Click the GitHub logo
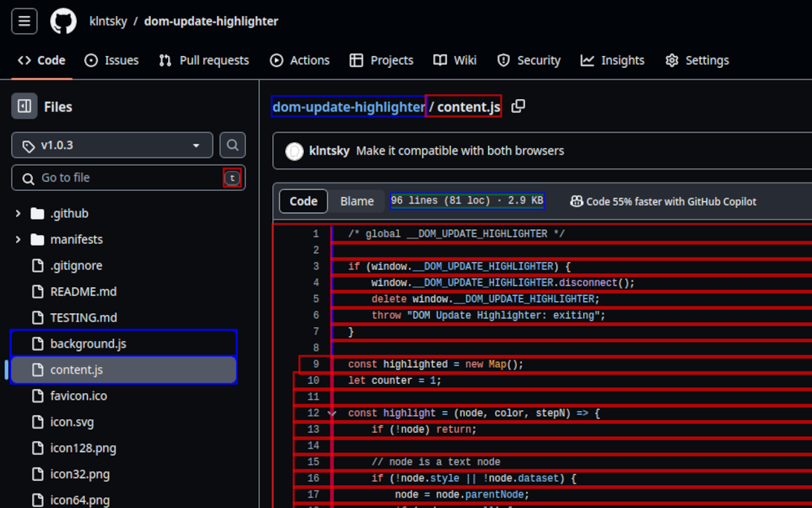The height and width of the screenshot is (508, 812). [x=62, y=20]
